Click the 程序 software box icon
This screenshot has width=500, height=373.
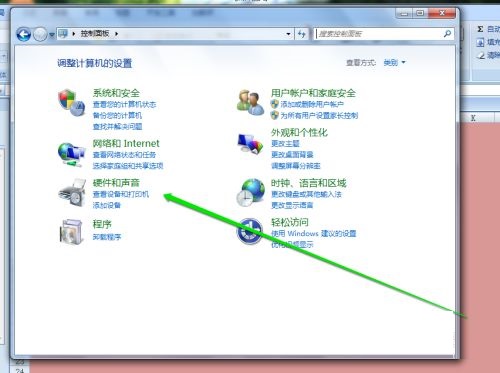71,232
